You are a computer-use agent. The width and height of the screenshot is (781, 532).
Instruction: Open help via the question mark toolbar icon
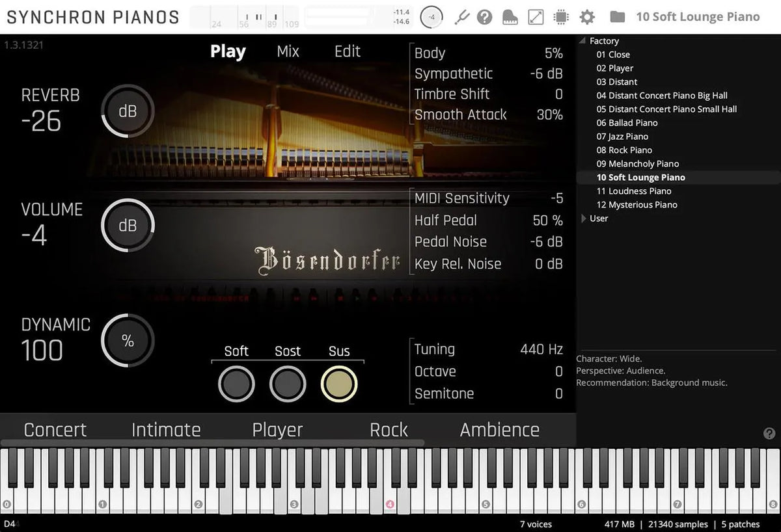coord(484,16)
